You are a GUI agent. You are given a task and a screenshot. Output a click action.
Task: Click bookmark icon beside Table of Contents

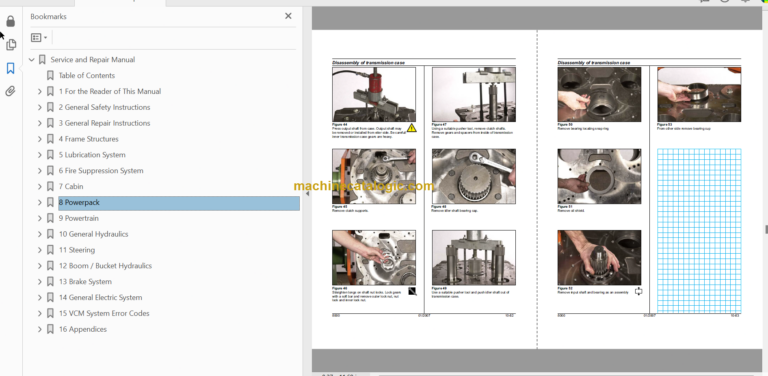coord(50,75)
